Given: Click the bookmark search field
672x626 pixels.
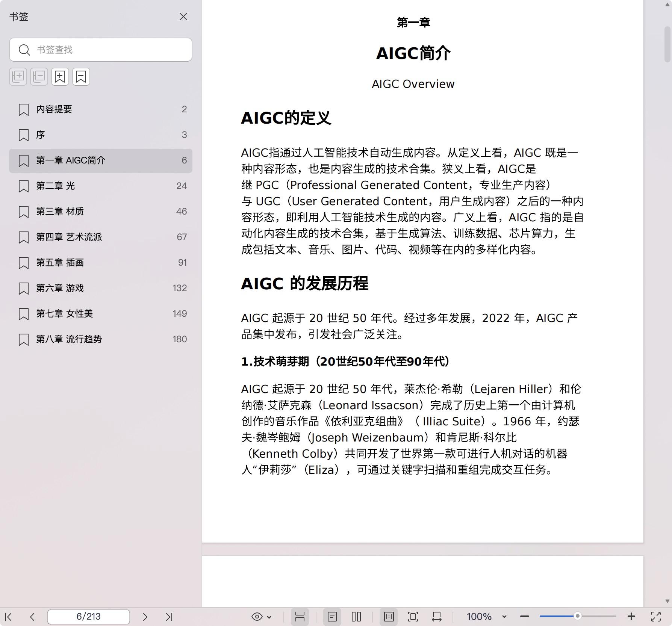Looking at the screenshot, I should (101, 50).
